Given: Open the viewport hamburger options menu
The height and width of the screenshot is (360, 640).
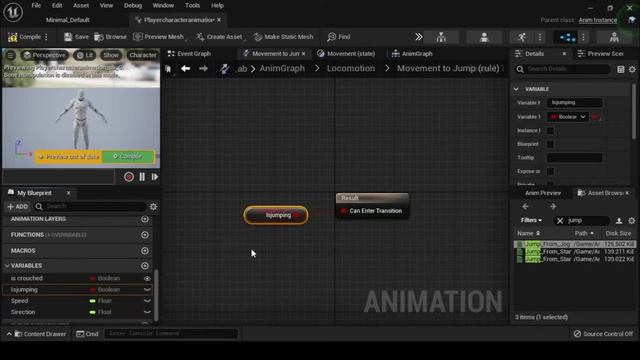Looking at the screenshot, I should point(11,55).
